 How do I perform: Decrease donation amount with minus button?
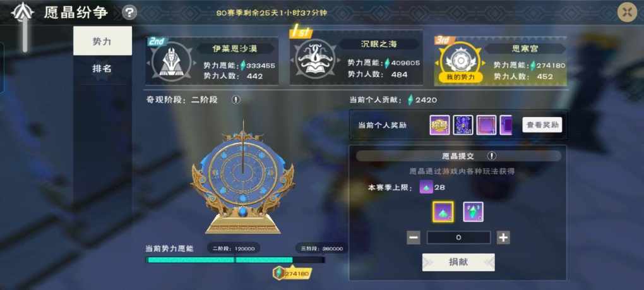[414, 238]
